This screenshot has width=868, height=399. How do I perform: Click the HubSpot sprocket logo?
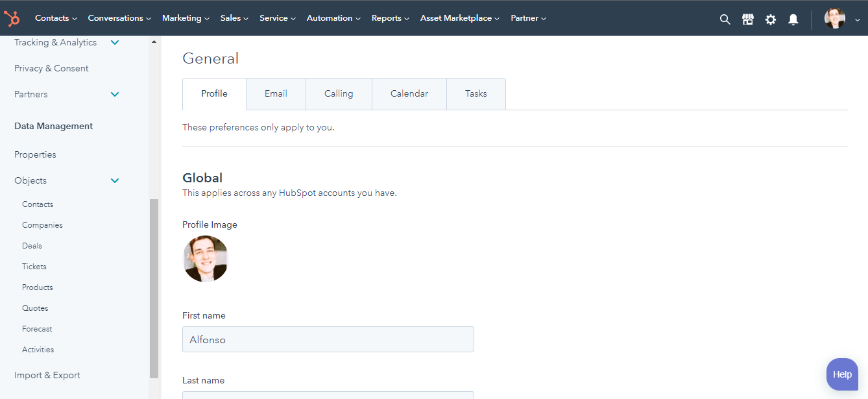pos(12,18)
